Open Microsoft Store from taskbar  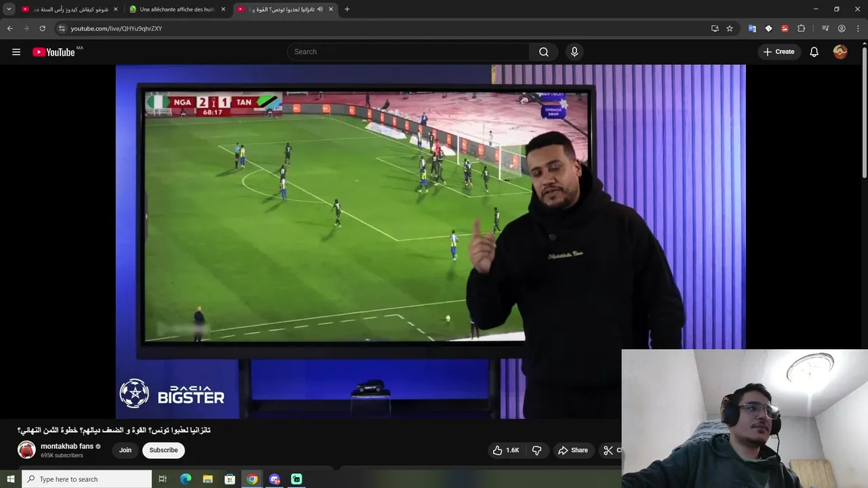tap(230, 479)
